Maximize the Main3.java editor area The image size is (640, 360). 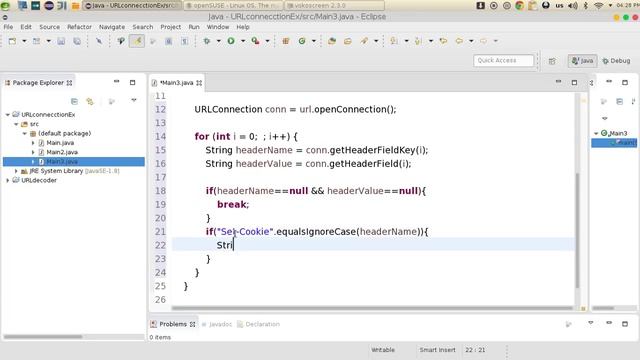click(574, 82)
